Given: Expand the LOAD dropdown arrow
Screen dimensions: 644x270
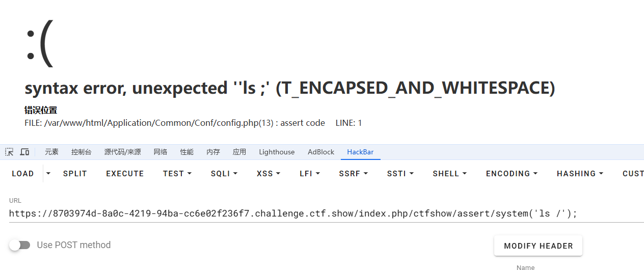Looking at the screenshot, I should click(x=48, y=174).
